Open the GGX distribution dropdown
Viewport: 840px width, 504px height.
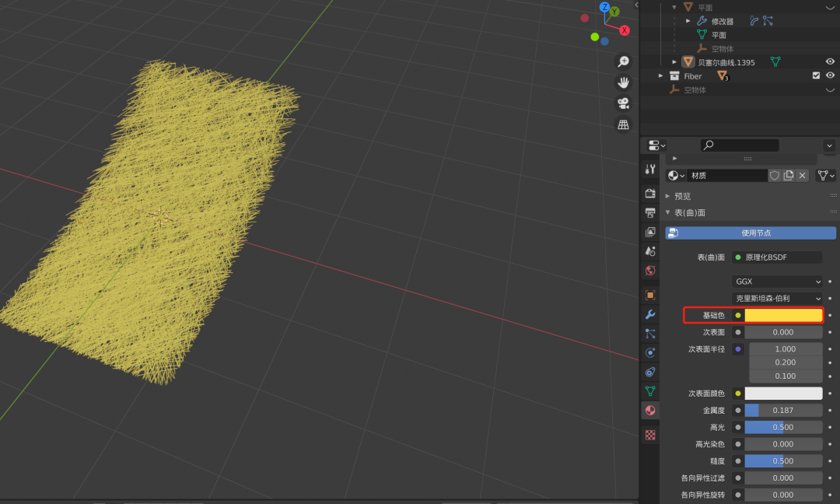(x=777, y=282)
